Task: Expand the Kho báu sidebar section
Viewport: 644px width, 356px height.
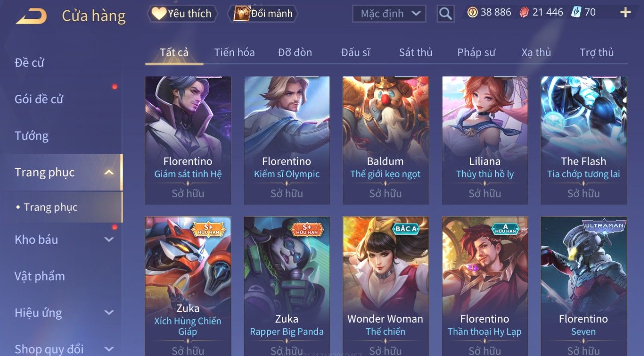Action: tap(109, 240)
